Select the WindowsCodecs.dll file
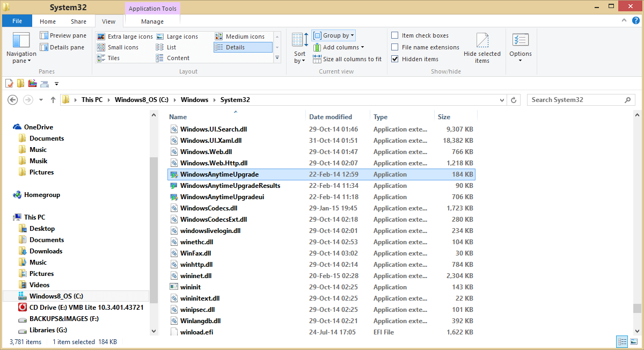644x350 pixels. tap(321, 208)
